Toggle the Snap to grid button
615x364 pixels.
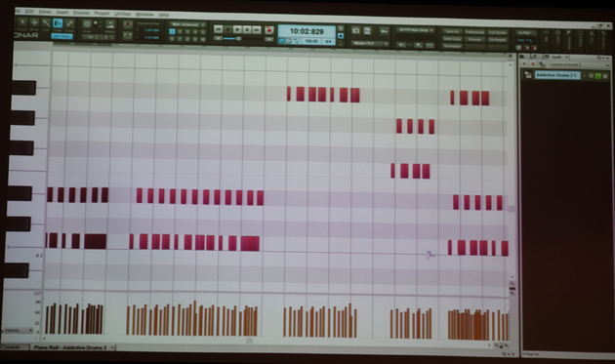click(x=87, y=24)
